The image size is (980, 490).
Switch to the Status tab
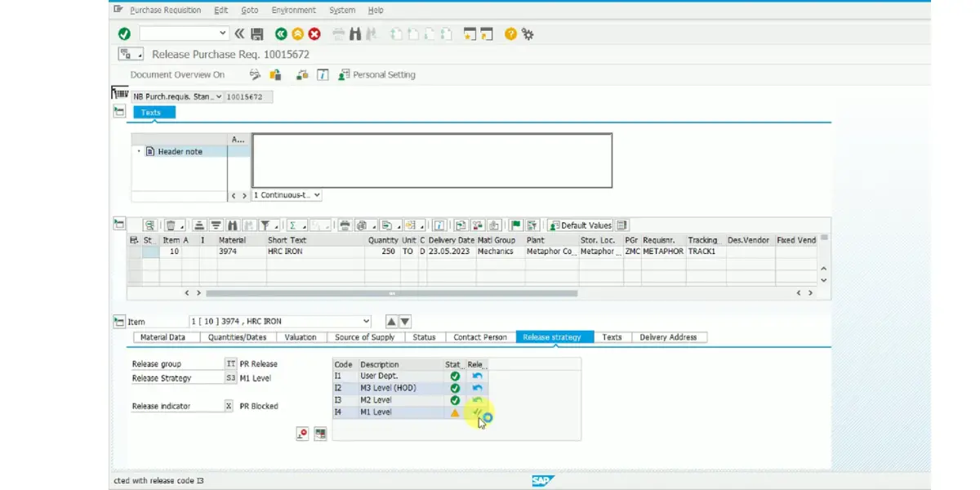point(424,337)
